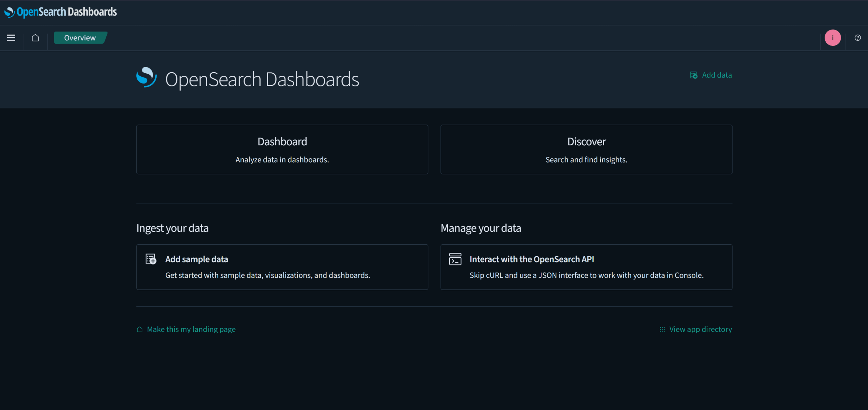The width and height of the screenshot is (868, 410).
Task: Click Add data link
Action: tap(716, 75)
